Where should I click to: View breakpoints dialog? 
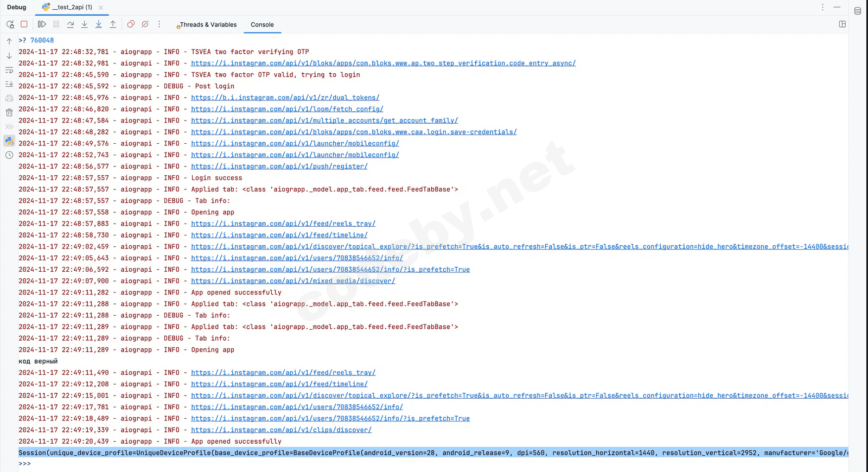pos(131,24)
